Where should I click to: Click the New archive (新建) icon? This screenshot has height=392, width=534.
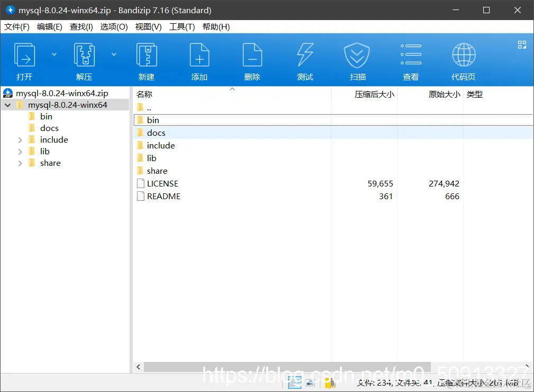pyautogui.click(x=146, y=55)
